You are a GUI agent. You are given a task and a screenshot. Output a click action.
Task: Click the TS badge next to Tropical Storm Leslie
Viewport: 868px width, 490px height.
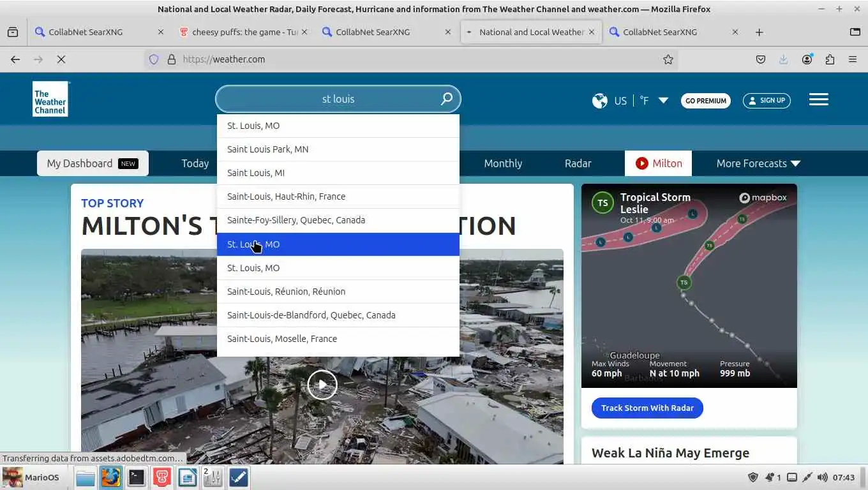(x=602, y=203)
